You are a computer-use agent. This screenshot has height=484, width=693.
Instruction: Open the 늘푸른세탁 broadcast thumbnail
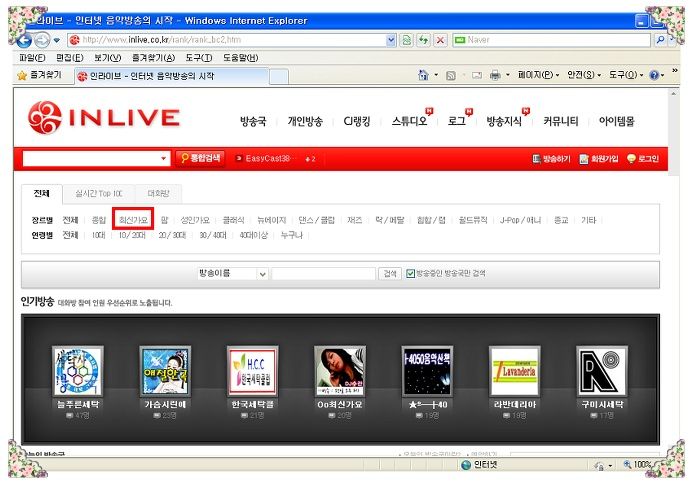pyautogui.click(x=78, y=371)
